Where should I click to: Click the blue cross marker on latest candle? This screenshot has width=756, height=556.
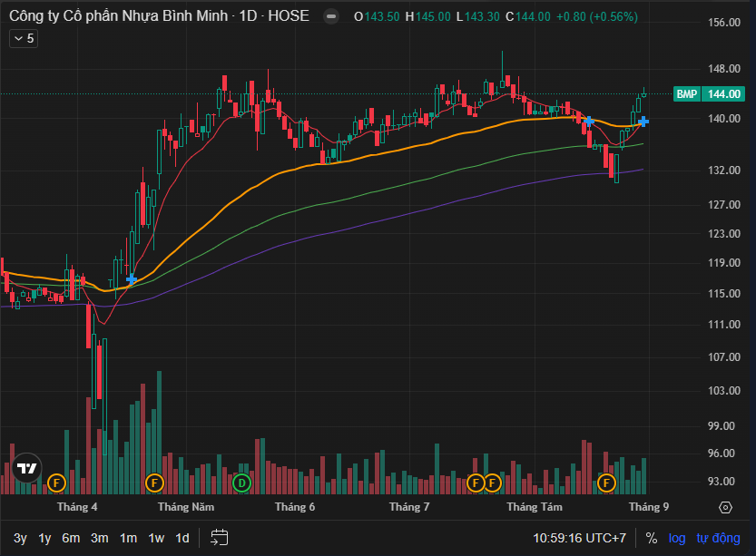643,122
